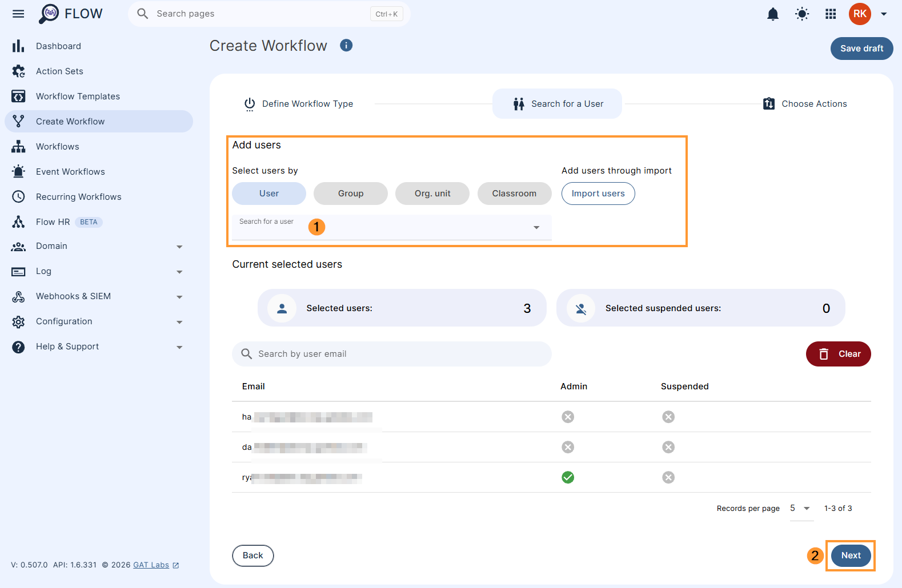
Task: Expand the Configuration menu arrow
Action: click(x=179, y=322)
